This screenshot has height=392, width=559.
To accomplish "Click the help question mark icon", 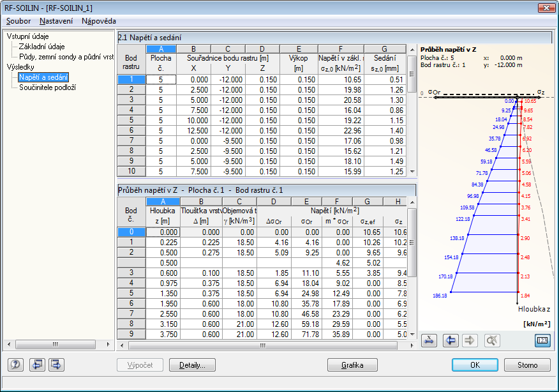I will [15, 365].
